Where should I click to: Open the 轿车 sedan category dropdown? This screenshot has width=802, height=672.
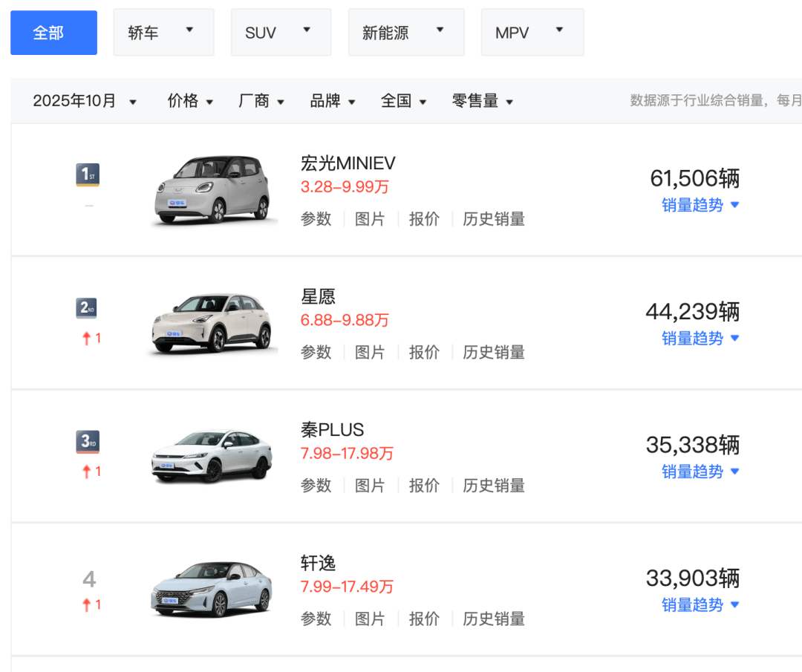[163, 32]
